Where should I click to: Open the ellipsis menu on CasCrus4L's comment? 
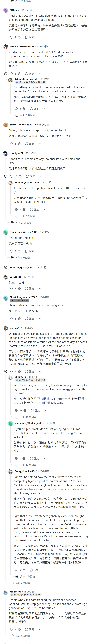[x=40, y=288]
